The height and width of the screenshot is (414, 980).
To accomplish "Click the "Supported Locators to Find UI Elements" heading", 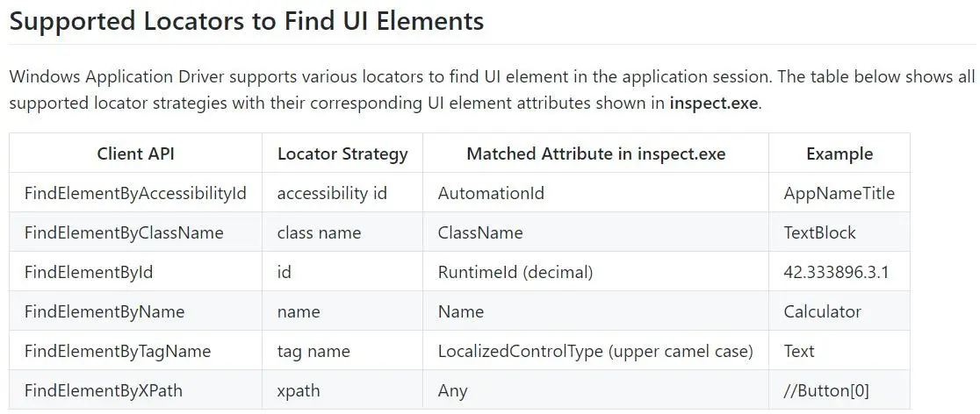I will pyautogui.click(x=247, y=21).
